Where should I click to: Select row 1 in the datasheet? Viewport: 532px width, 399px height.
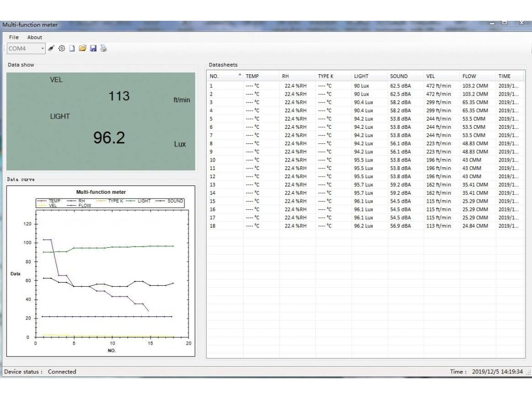(312, 86)
